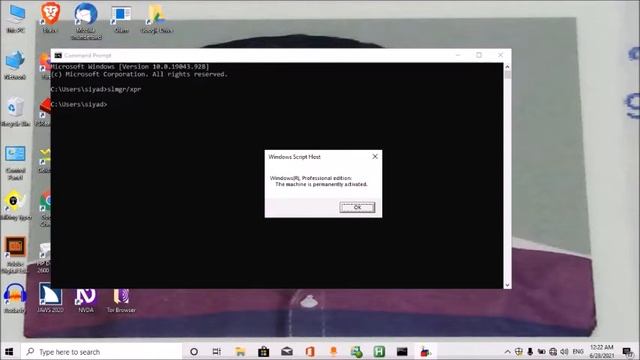
Task: Open the Adobe Digital Editions shortcut
Action: pyautogui.click(x=15, y=255)
